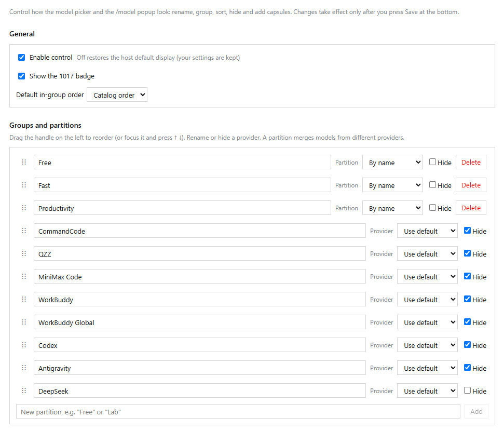The height and width of the screenshot is (431, 504).
Task: Edit the DeepSeek provider name field
Action: 200,390
